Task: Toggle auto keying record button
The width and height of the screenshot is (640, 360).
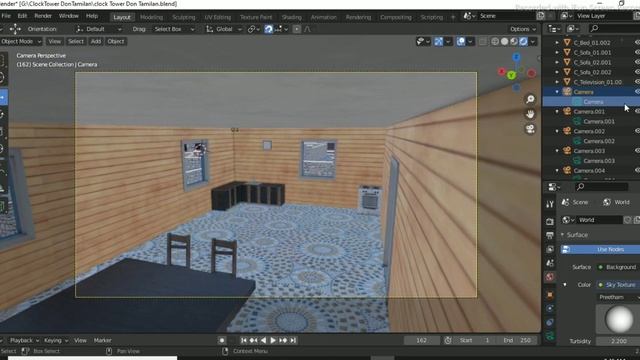Action: point(222,340)
